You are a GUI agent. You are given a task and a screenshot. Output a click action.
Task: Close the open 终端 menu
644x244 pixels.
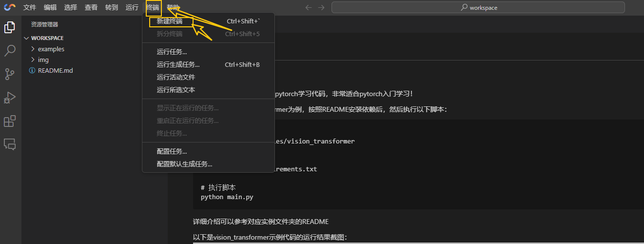[x=153, y=7]
